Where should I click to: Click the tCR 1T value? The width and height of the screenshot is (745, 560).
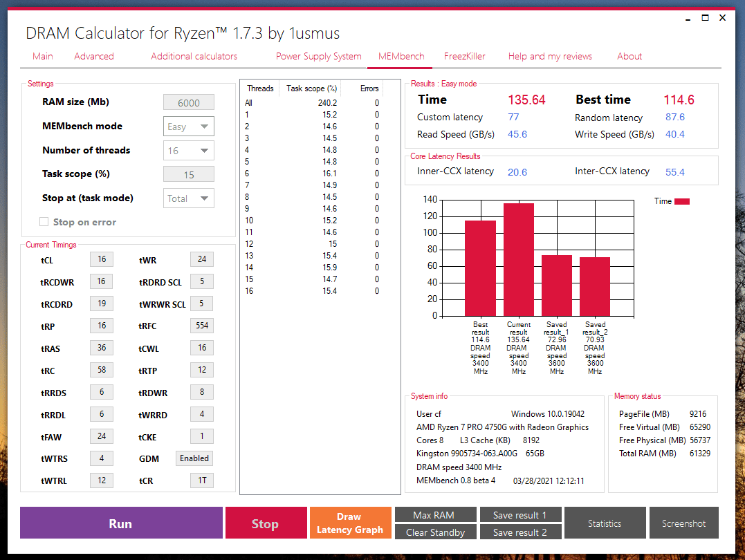[202, 480]
